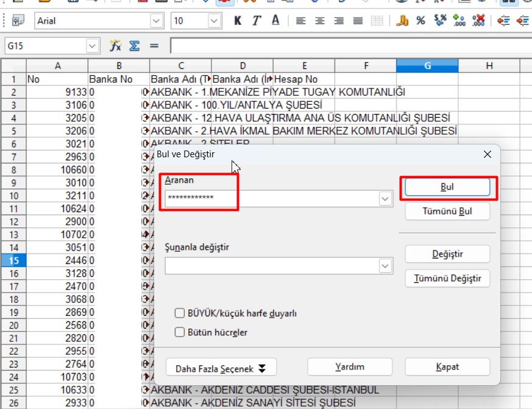Apply currency number format
Image resolution: width=532 pixels, height=409 pixels.
pos(402,21)
